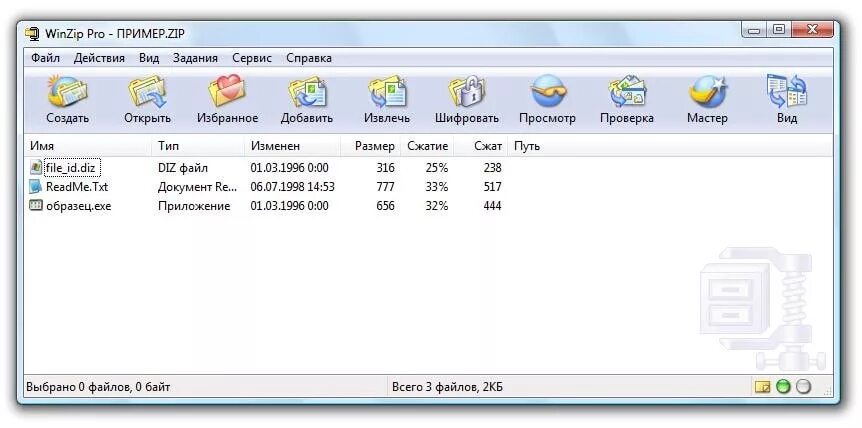Maximize the WinZip Pro window
The height and width of the screenshot is (428, 862).
click(778, 31)
